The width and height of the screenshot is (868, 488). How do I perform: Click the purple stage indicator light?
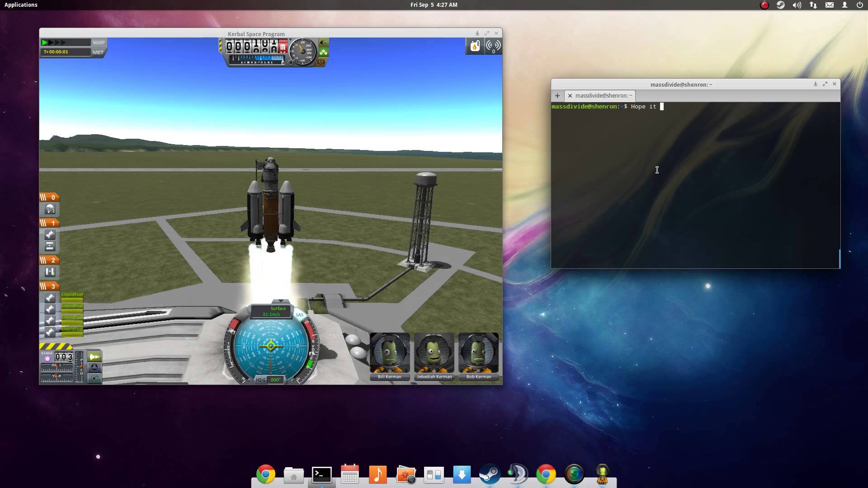coord(47,358)
